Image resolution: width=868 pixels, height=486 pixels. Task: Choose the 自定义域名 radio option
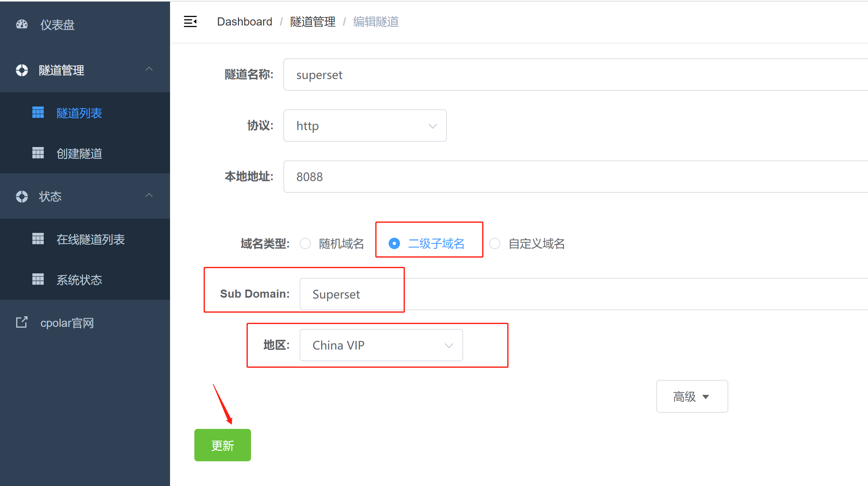(x=495, y=243)
